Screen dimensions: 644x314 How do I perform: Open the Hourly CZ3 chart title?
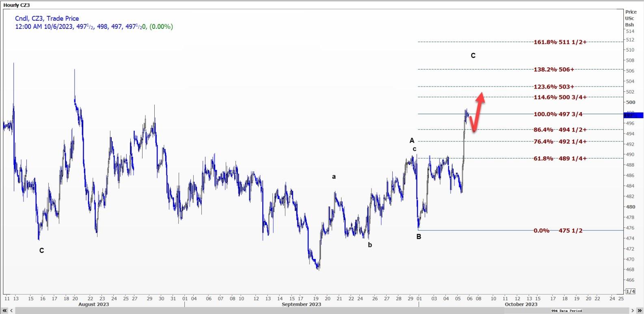coord(17,5)
